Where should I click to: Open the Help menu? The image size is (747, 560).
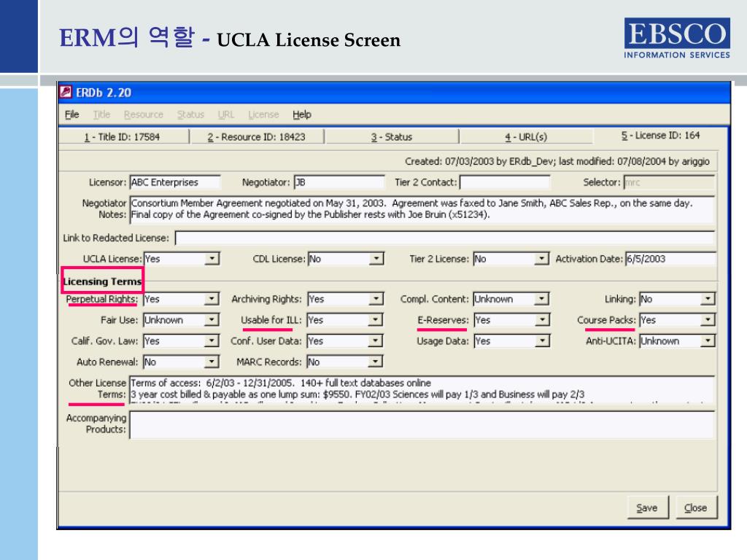(x=301, y=114)
